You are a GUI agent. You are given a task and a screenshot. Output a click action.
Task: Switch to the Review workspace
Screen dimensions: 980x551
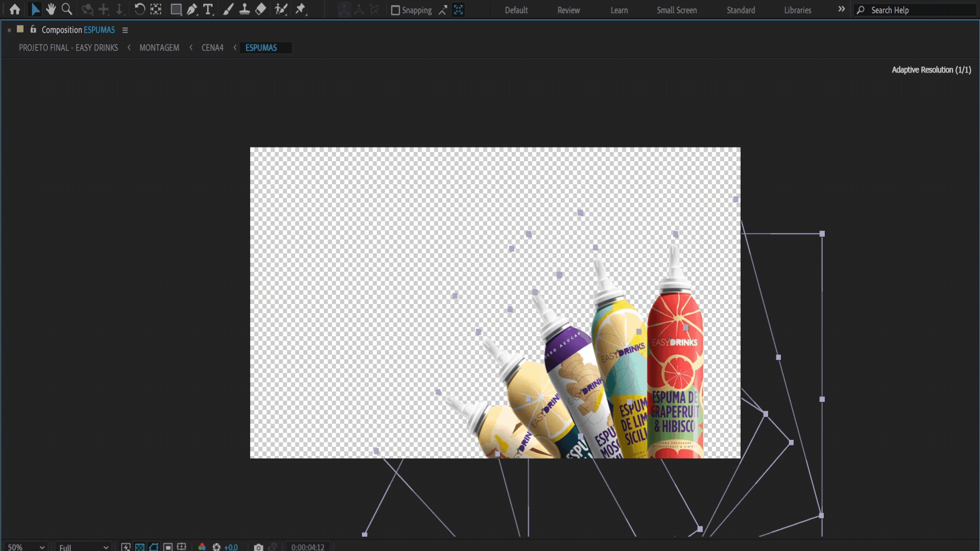(569, 10)
